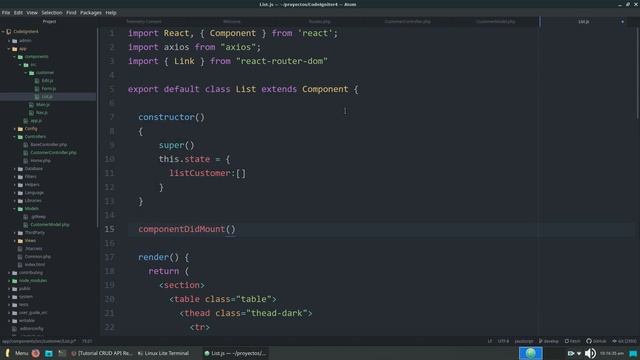Expand the Database folder
Viewport: 640px width, 360px height.
(x=15, y=169)
